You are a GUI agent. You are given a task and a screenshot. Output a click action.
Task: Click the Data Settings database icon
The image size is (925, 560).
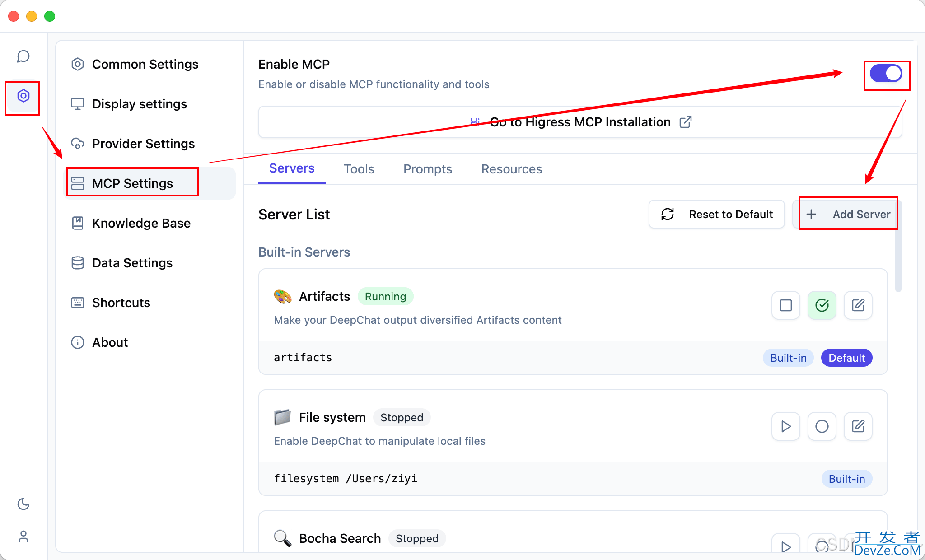78,263
